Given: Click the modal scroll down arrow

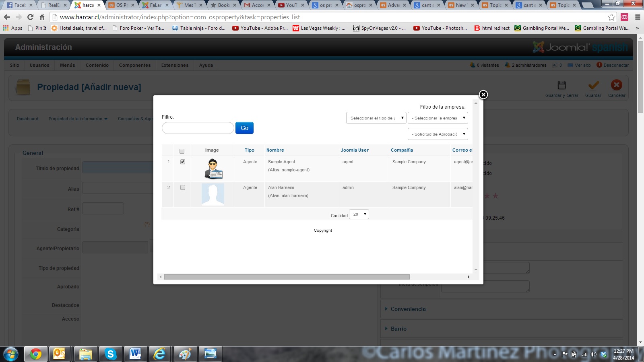Looking at the screenshot, I should [x=476, y=270].
